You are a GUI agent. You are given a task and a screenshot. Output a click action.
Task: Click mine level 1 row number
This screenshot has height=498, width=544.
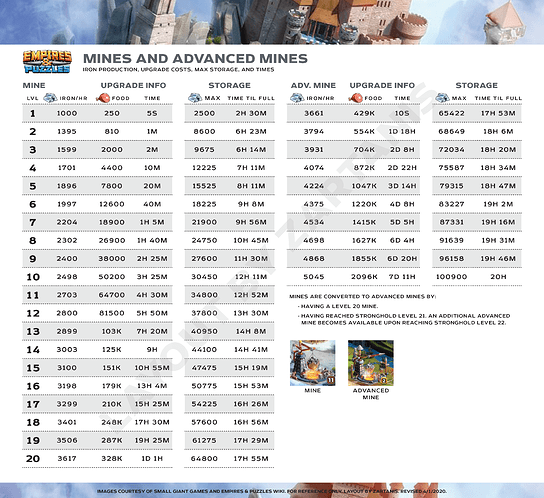[33, 113]
